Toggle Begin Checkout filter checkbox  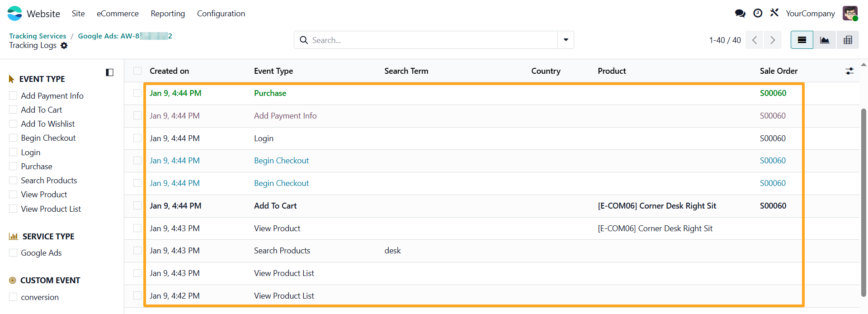tap(13, 138)
